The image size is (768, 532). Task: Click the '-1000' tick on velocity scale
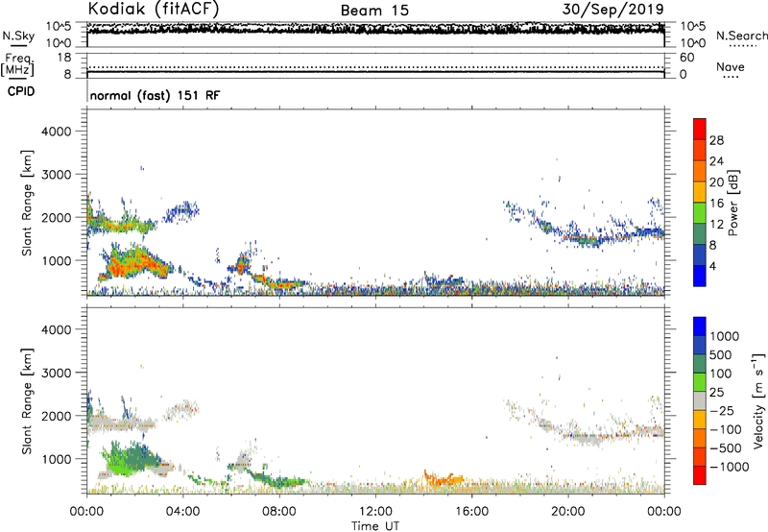[x=729, y=467]
